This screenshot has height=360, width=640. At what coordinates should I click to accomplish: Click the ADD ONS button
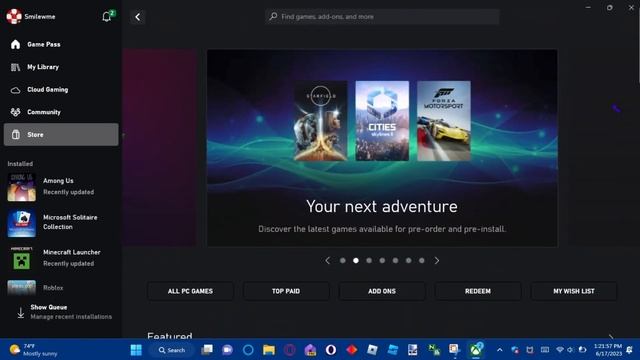382,291
